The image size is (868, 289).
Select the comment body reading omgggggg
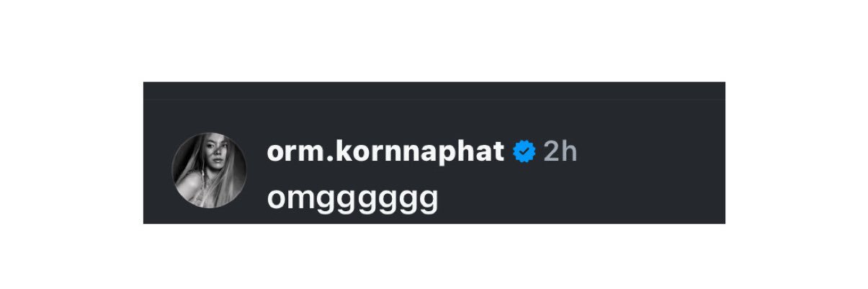click(352, 198)
